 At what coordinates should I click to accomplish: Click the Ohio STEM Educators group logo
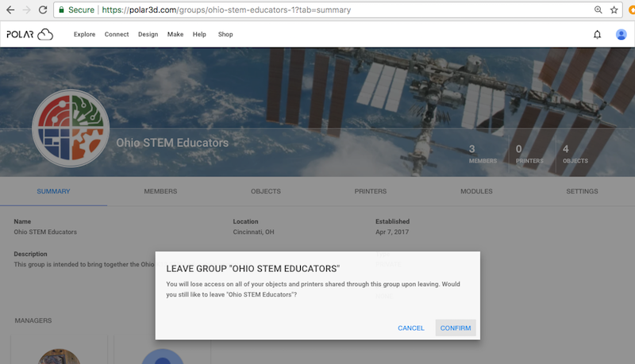pyautogui.click(x=71, y=128)
